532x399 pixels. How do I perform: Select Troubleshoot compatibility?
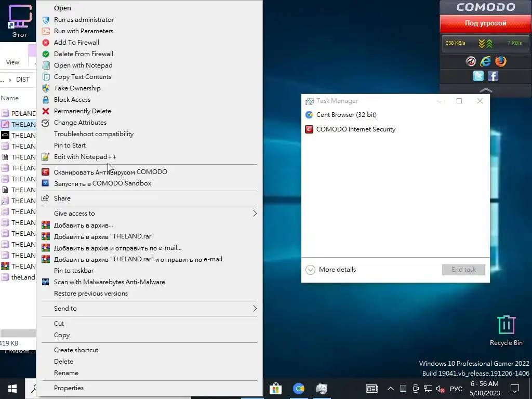(94, 134)
